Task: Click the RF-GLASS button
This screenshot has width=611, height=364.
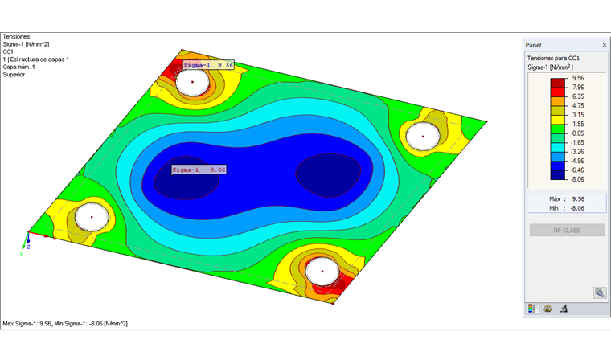Action: 567,230
